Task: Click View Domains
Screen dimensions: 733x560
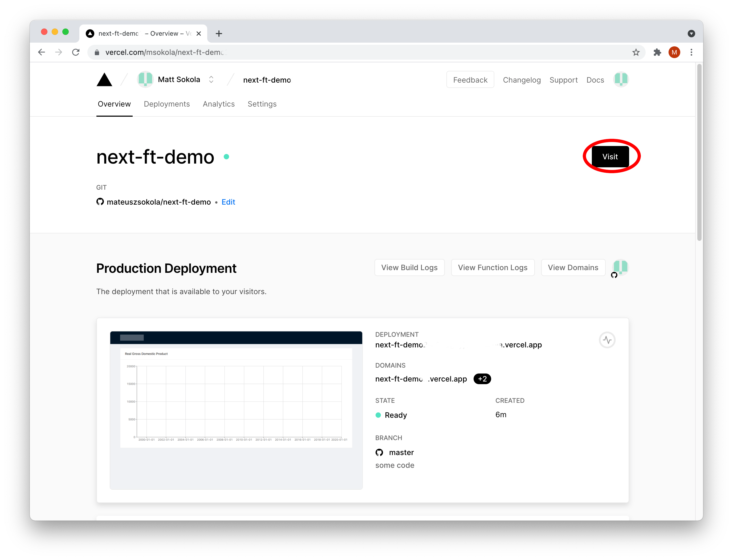Action: pyautogui.click(x=573, y=267)
